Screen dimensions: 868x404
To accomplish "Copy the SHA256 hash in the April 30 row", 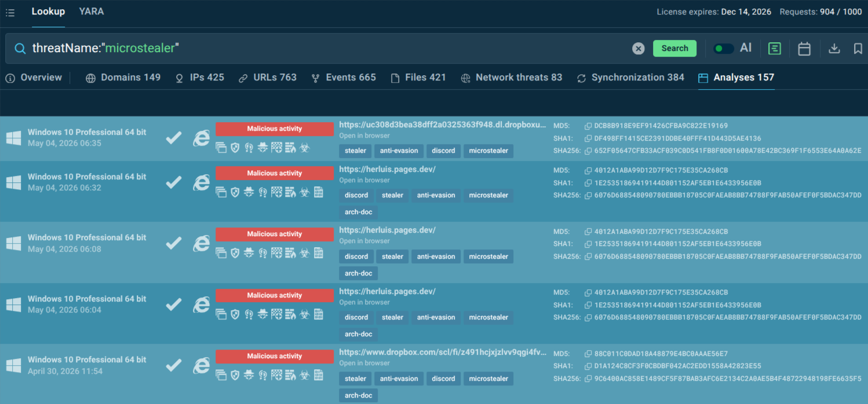I will pyautogui.click(x=588, y=379).
